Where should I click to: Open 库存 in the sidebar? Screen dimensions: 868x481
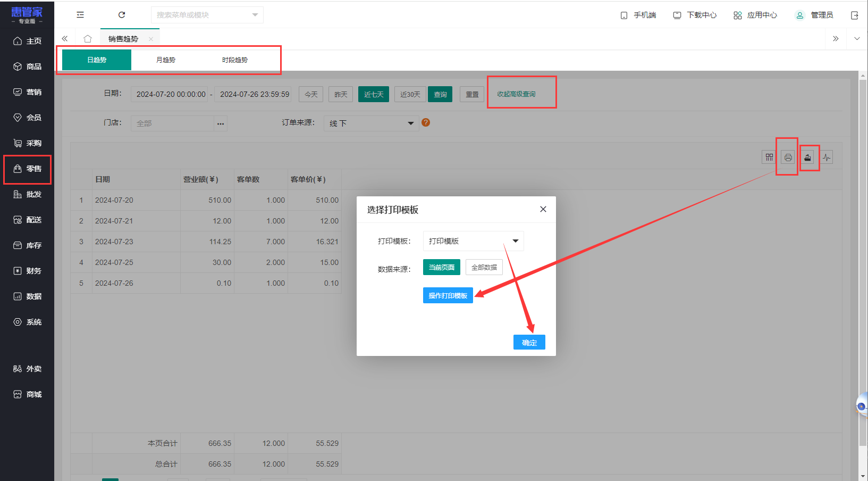pyautogui.click(x=27, y=245)
